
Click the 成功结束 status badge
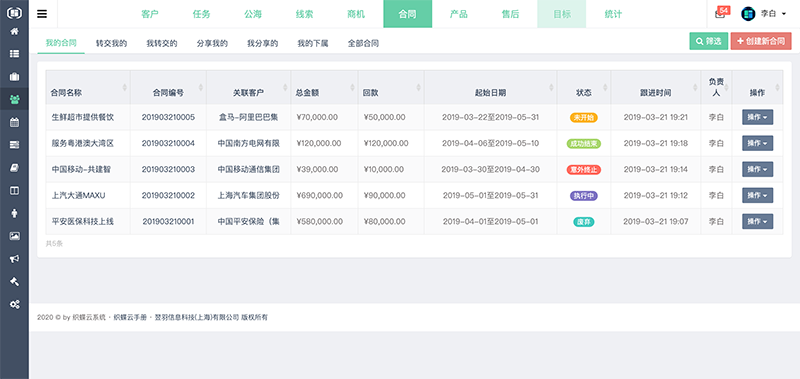[584, 143]
